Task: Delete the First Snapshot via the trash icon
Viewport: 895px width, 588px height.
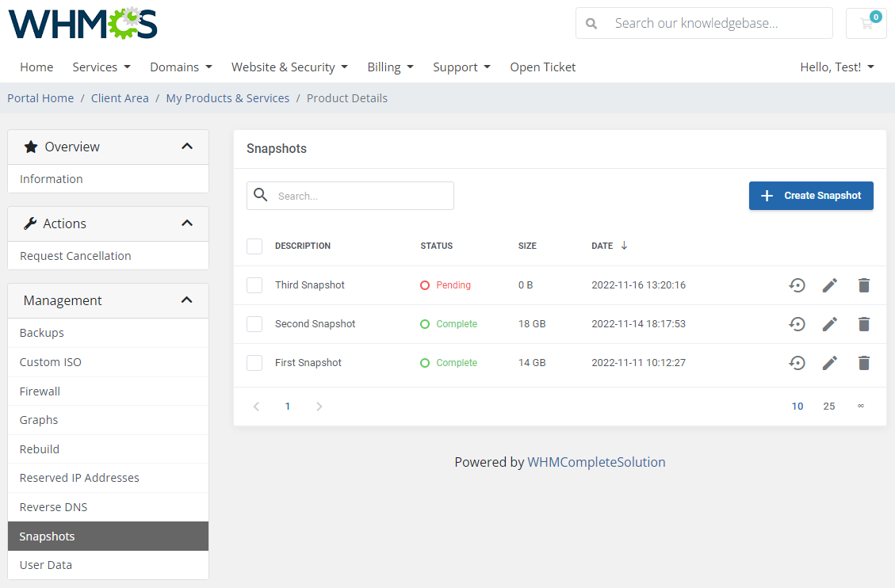Action: click(863, 362)
